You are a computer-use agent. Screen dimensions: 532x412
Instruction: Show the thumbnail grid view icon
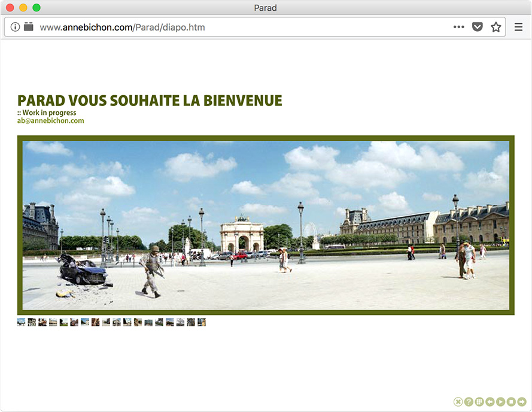tap(479, 402)
